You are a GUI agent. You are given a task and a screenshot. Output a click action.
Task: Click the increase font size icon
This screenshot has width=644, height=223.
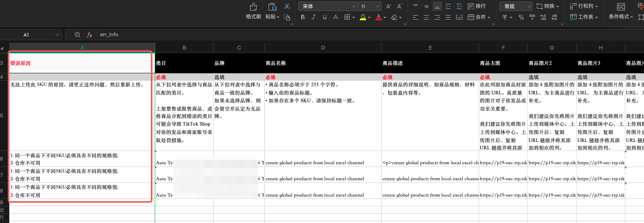pyautogui.click(x=389, y=6)
